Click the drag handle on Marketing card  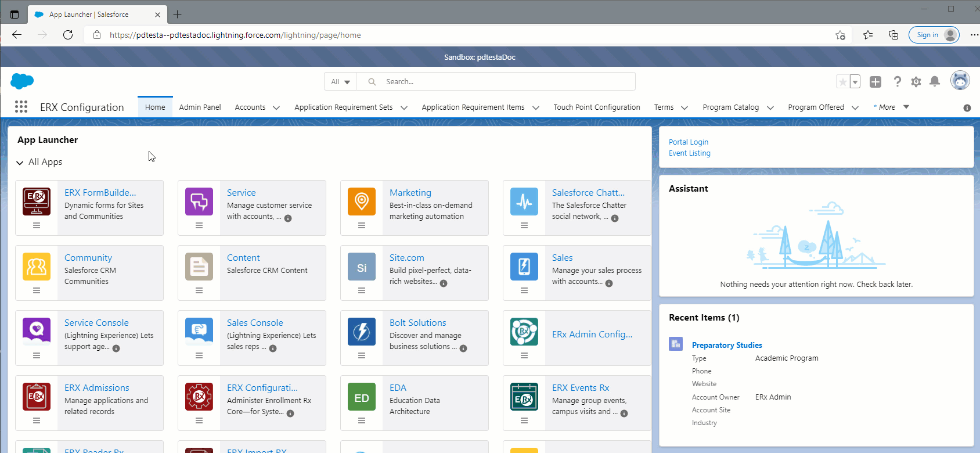click(362, 225)
